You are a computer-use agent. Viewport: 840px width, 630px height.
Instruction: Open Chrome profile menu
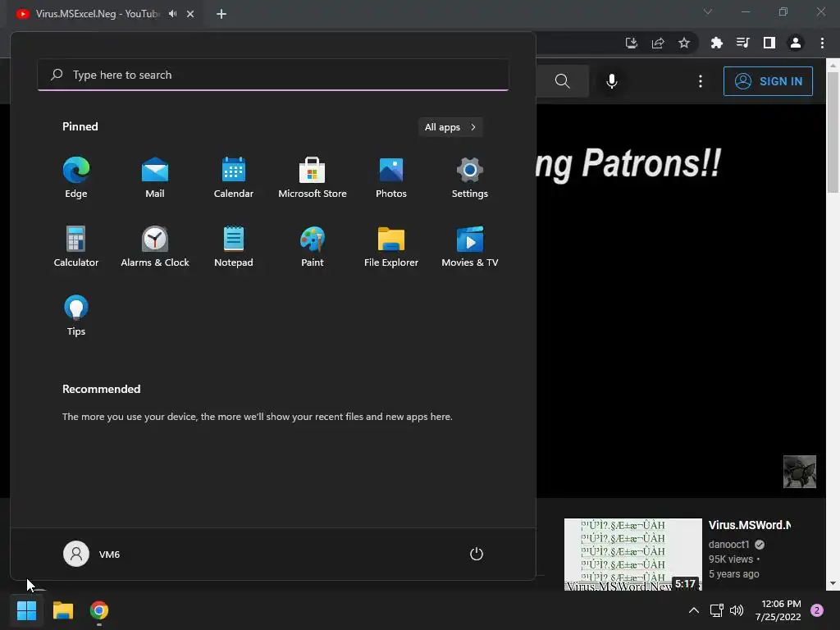tap(796, 43)
